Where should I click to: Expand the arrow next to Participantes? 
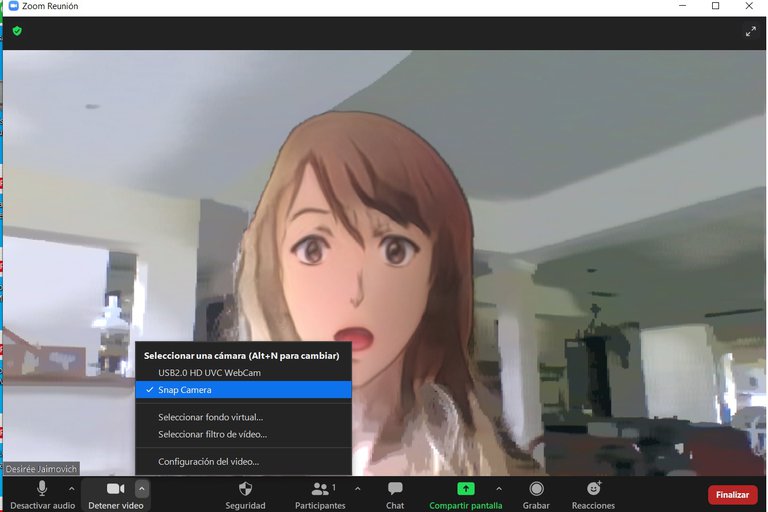click(x=358, y=488)
